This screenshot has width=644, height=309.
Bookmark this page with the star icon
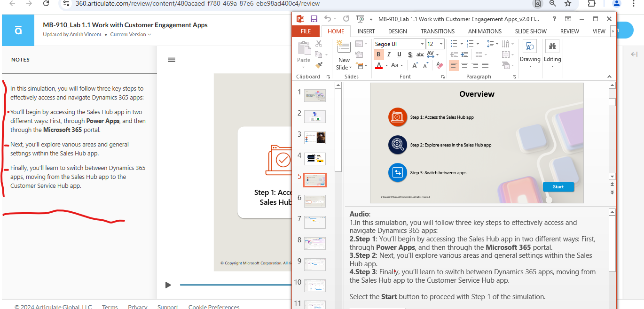click(x=567, y=4)
